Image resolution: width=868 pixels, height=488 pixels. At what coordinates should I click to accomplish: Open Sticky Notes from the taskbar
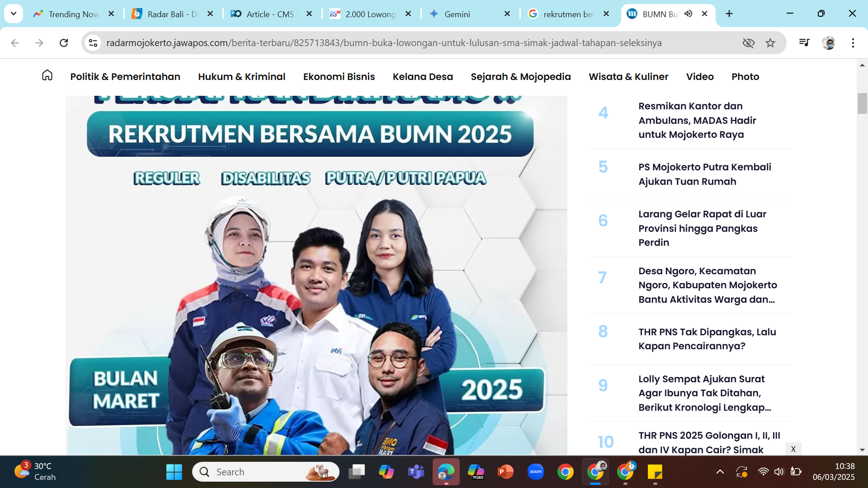click(x=655, y=472)
